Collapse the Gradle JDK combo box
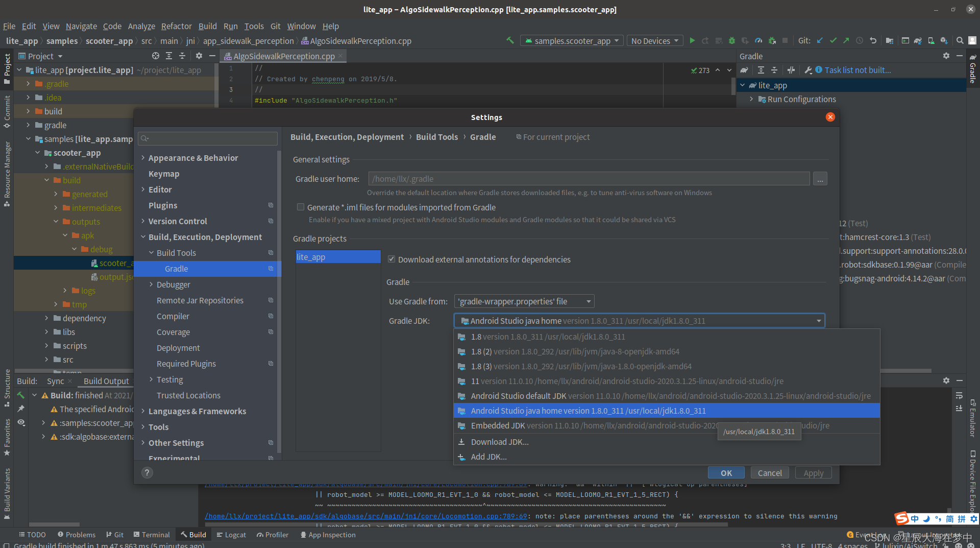The image size is (980, 548). [819, 321]
